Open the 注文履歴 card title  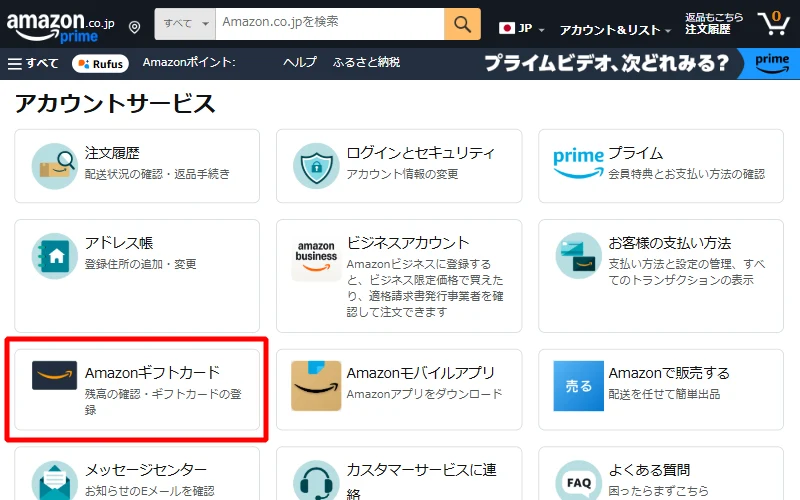pos(112,153)
